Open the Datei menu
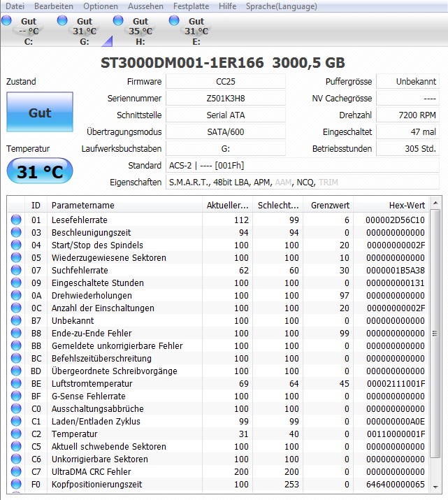Image resolution: width=448 pixels, height=500 pixels. click(15, 6)
